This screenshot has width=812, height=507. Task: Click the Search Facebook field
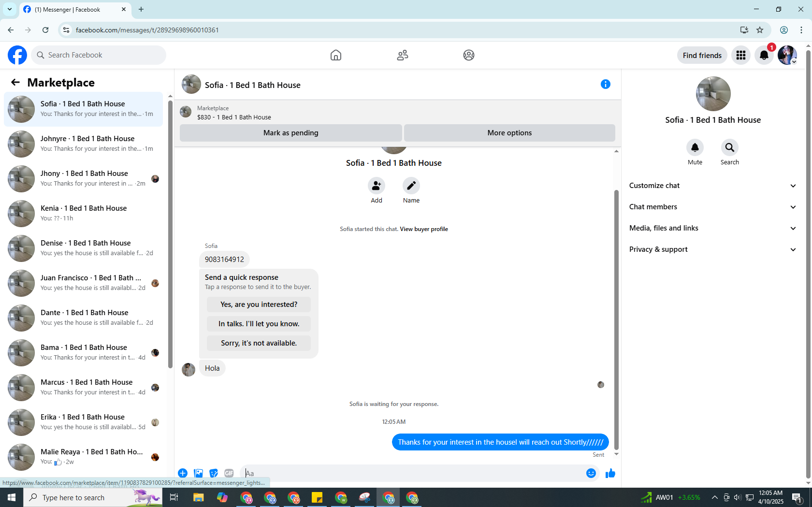pyautogui.click(x=99, y=55)
